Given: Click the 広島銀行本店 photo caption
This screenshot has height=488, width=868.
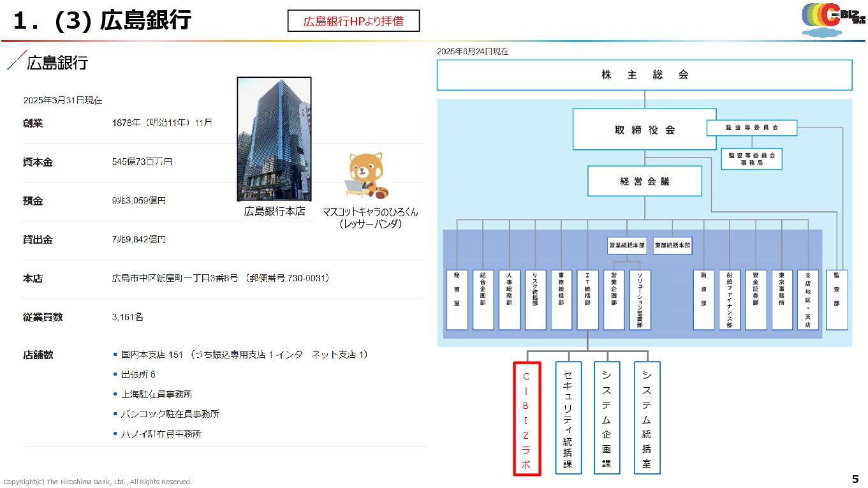Looking at the screenshot, I should click(274, 211).
